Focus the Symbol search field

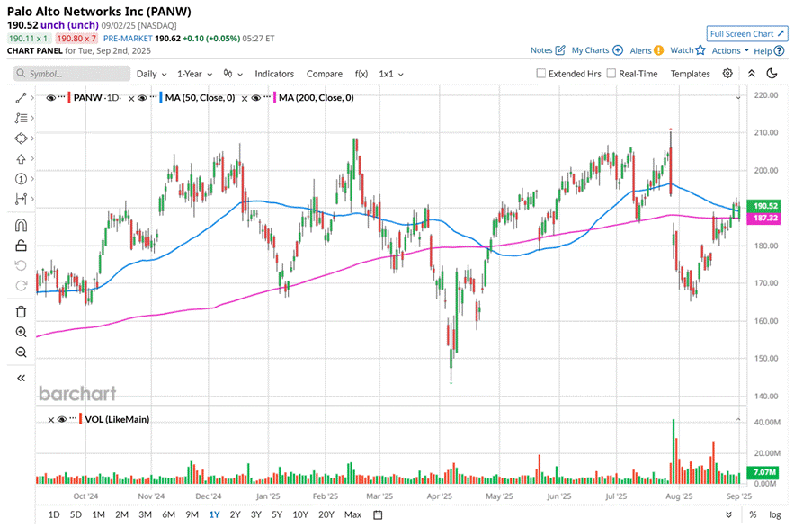72,74
